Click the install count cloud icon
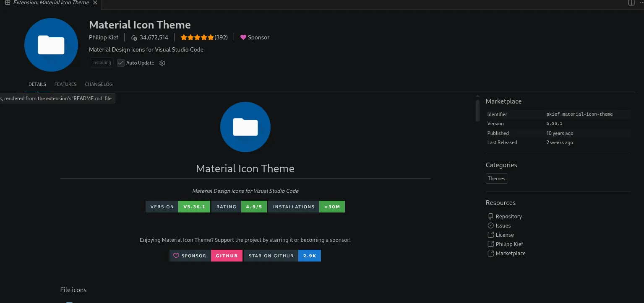The height and width of the screenshot is (303, 644). [x=134, y=38]
